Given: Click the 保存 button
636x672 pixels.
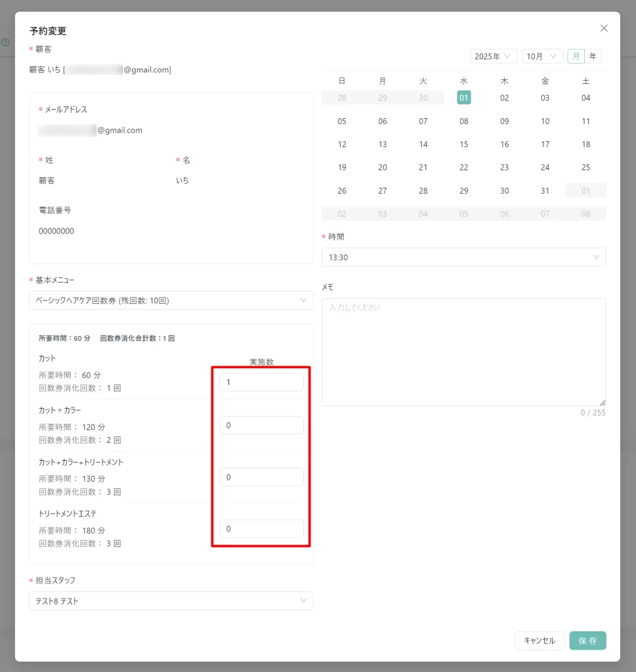Looking at the screenshot, I should coord(587,640).
